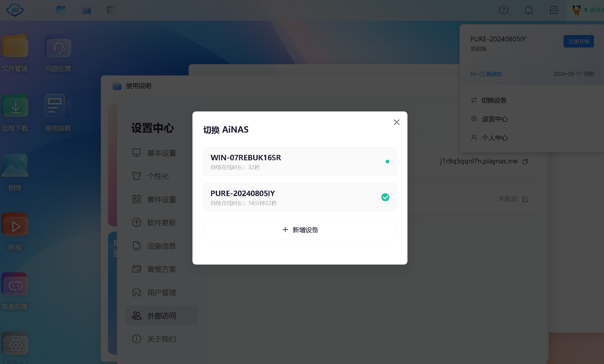This screenshot has width=604, height=364.
Task: Select the PURE-20240805IY device card
Action: [300, 197]
